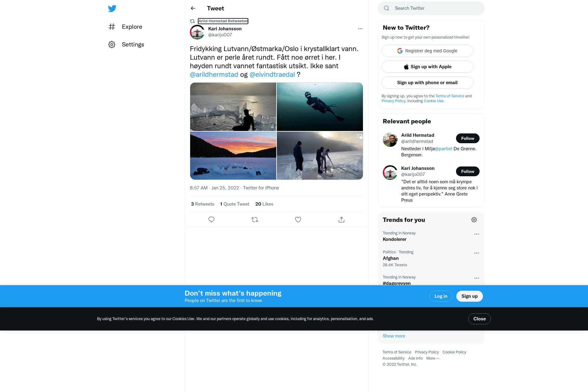Like the tweet with heart icon
588x392 pixels.
(298, 220)
